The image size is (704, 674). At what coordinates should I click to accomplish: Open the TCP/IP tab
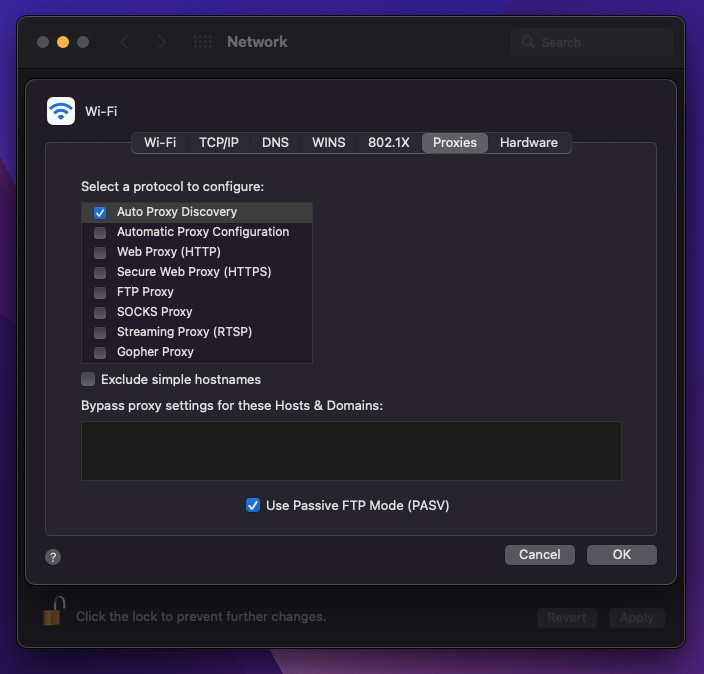pyautogui.click(x=218, y=142)
